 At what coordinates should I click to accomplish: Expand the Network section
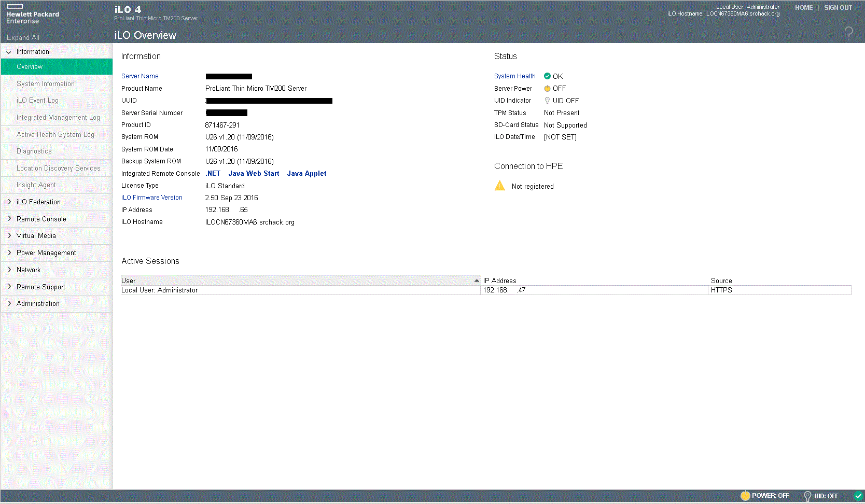(9, 270)
